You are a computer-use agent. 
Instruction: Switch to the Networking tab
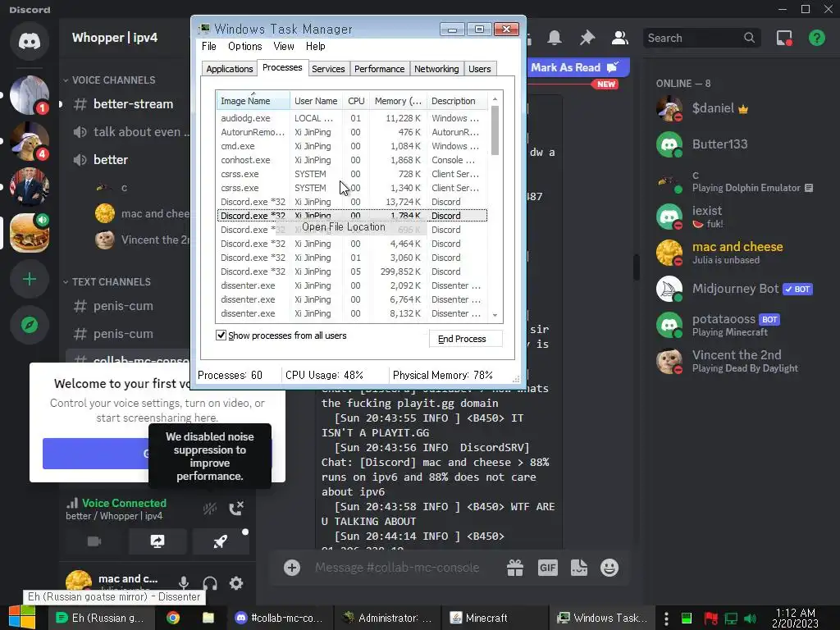tap(436, 69)
